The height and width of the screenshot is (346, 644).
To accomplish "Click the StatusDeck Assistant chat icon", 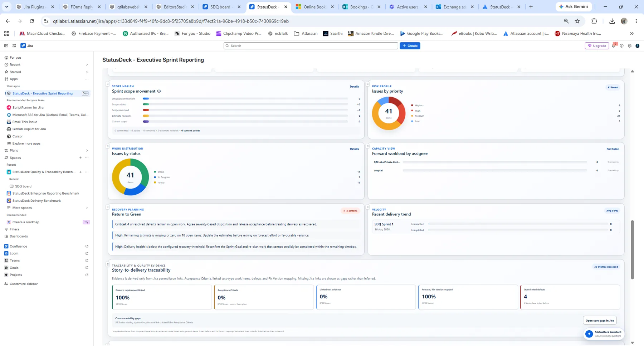I will point(589,334).
